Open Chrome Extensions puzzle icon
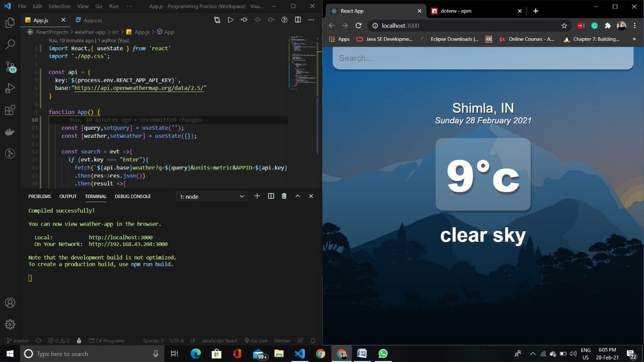The height and width of the screenshot is (362, 644). (608, 25)
